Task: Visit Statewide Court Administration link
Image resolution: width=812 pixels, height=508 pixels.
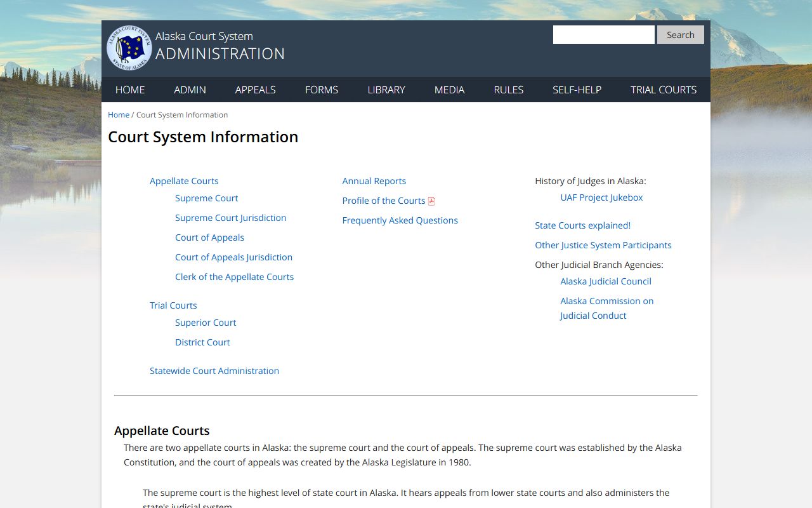Action: pyautogui.click(x=214, y=371)
